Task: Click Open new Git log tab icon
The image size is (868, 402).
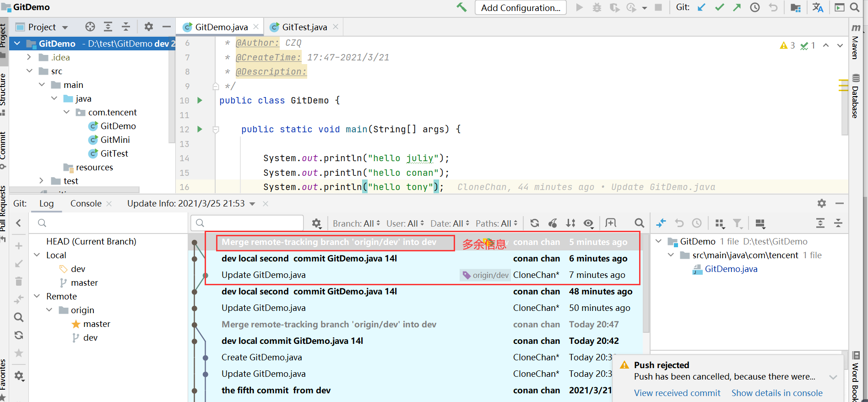Action: click(611, 223)
